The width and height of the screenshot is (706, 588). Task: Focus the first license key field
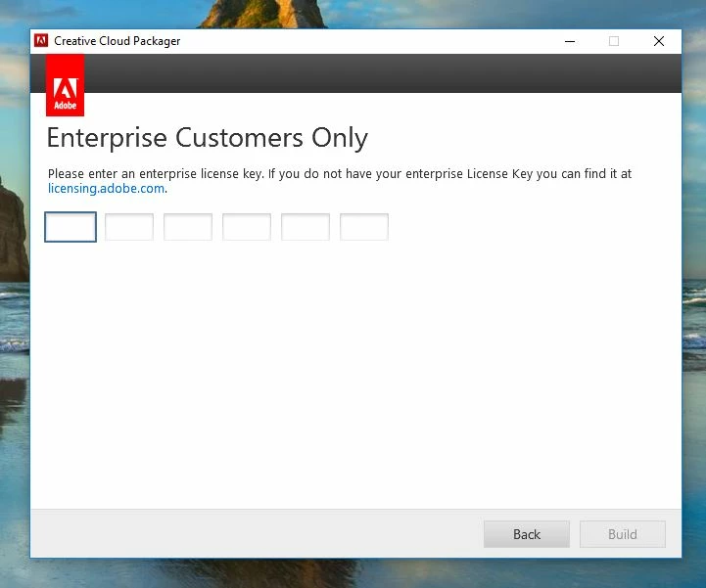[71, 227]
